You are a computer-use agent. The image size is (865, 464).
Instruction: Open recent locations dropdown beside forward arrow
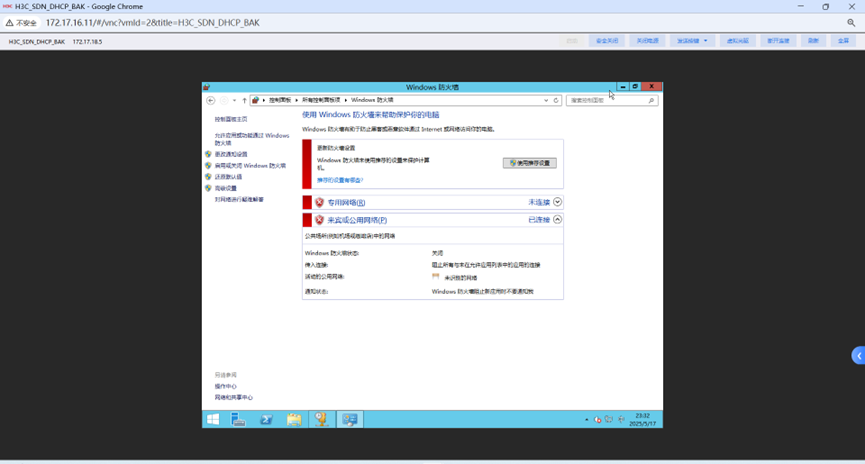234,100
